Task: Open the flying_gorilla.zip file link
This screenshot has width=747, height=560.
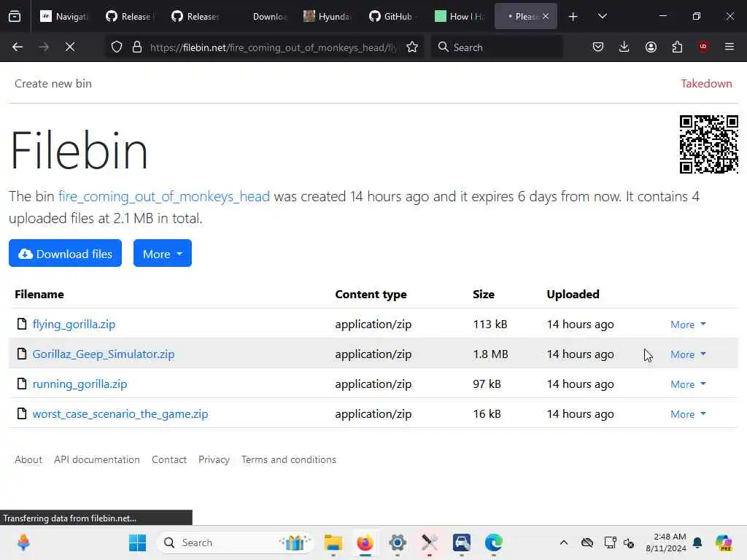Action: [x=74, y=324]
